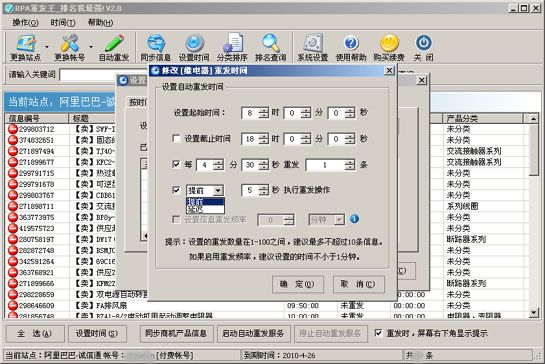Toggle the 每 interval resend checkbox
The height and width of the screenshot is (364, 545).
click(x=176, y=164)
